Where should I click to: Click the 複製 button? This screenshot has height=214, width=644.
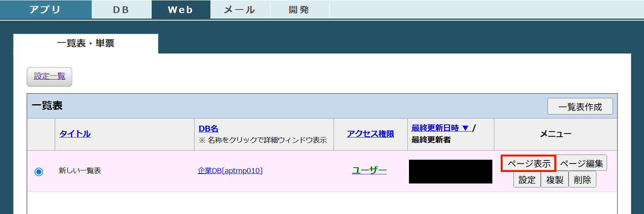(555, 180)
